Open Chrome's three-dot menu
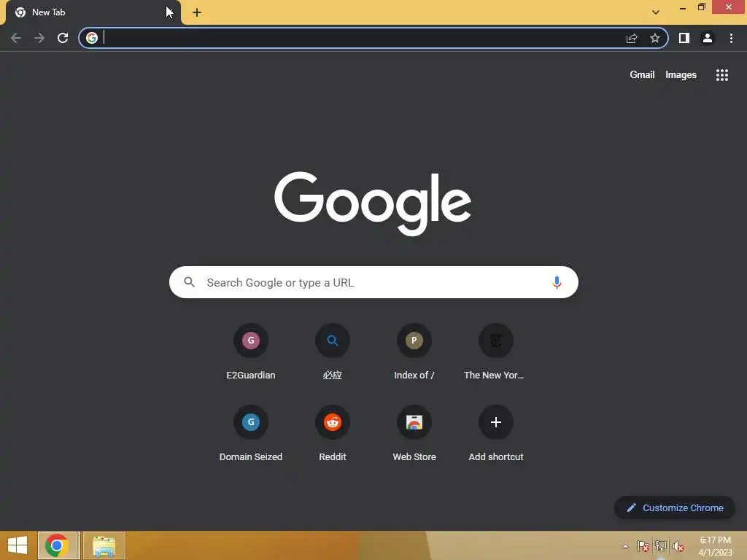747x560 pixels. click(x=731, y=38)
